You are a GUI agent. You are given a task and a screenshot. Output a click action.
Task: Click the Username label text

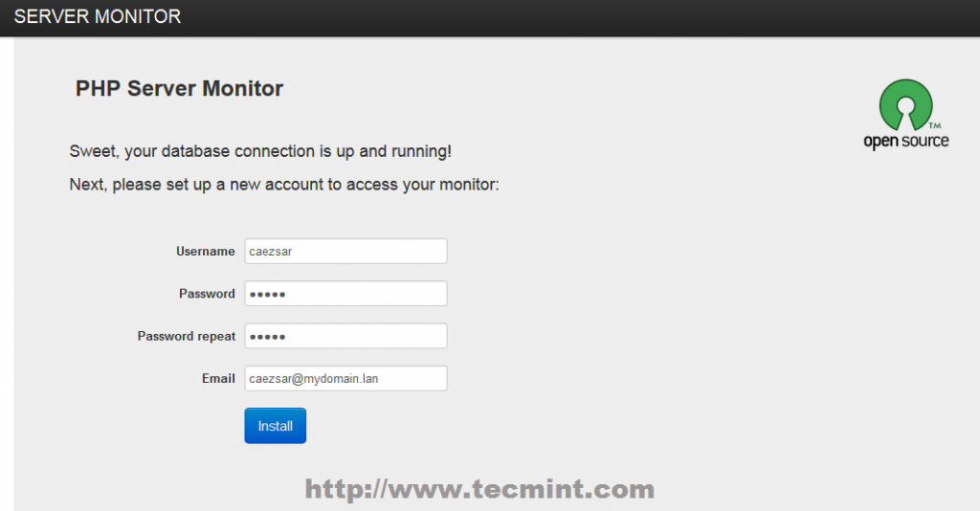pos(205,252)
